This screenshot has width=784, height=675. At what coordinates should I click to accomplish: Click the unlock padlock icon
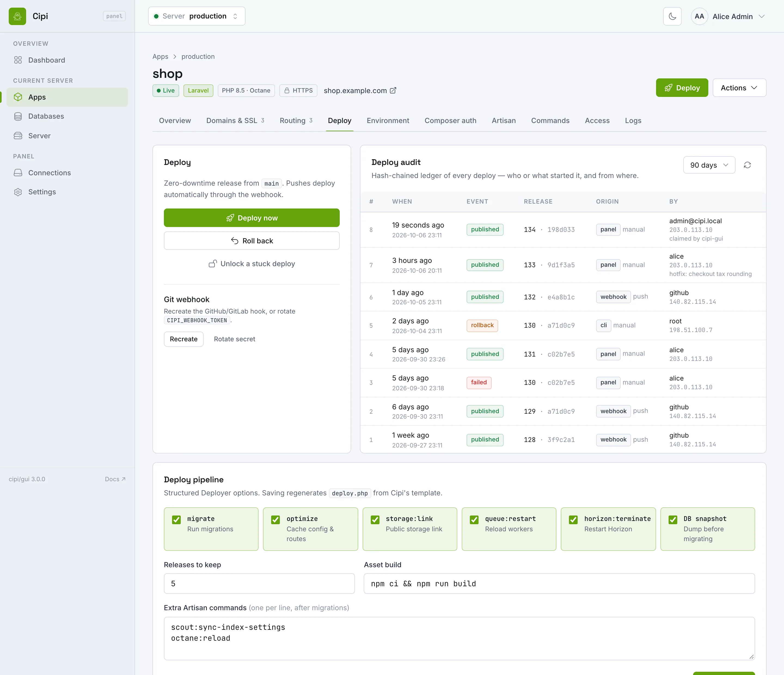[213, 264]
